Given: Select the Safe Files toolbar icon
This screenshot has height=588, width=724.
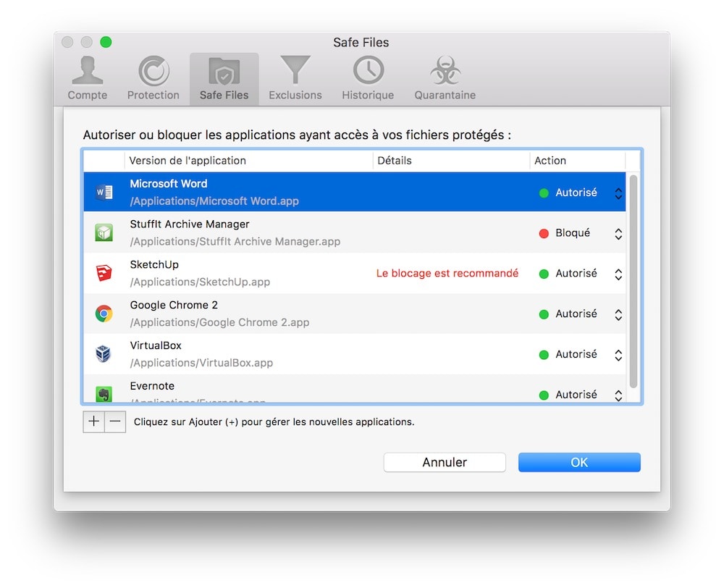Looking at the screenshot, I should point(224,77).
